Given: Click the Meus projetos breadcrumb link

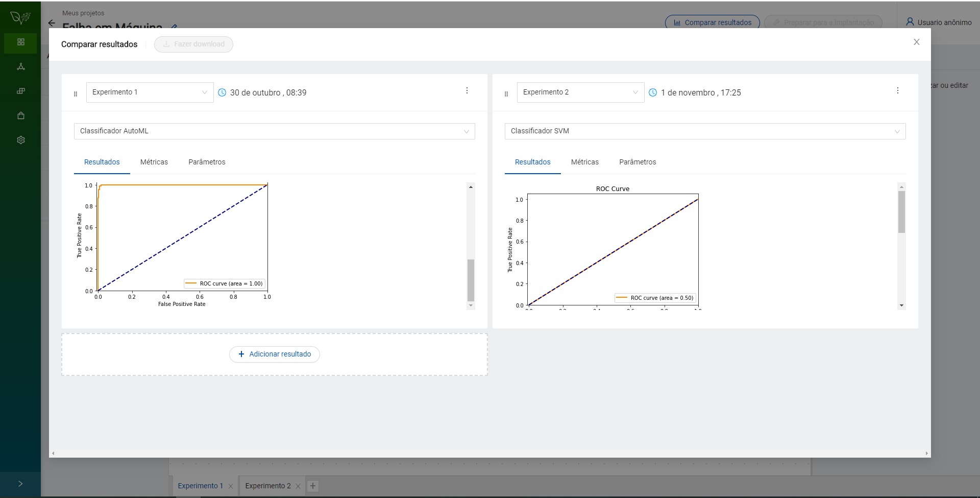Looking at the screenshot, I should point(83,13).
